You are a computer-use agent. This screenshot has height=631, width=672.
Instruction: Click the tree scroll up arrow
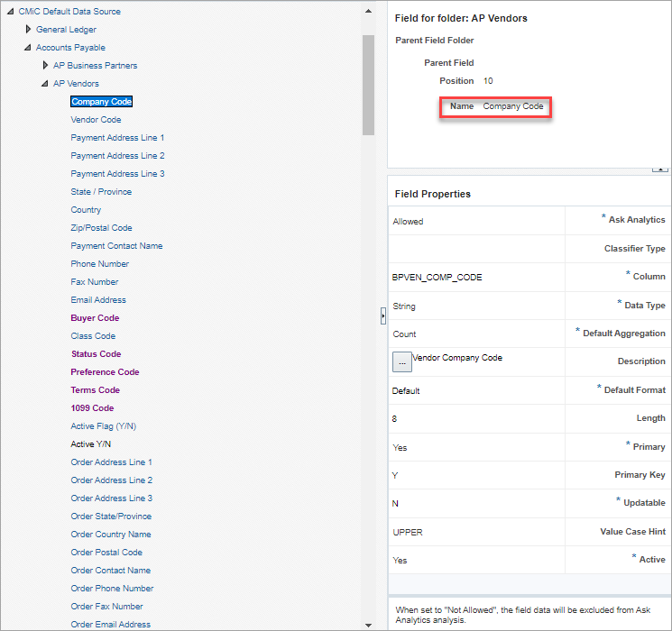(368, 11)
